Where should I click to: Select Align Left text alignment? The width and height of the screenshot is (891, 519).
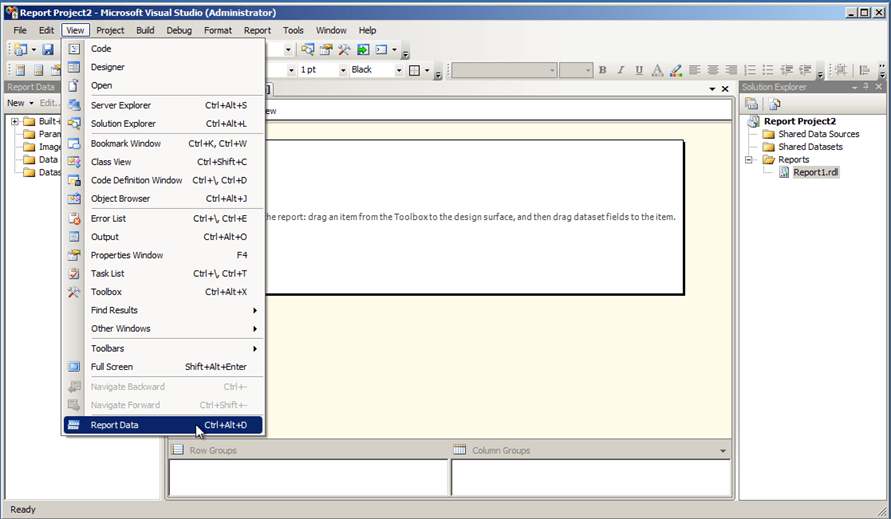(694, 70)
